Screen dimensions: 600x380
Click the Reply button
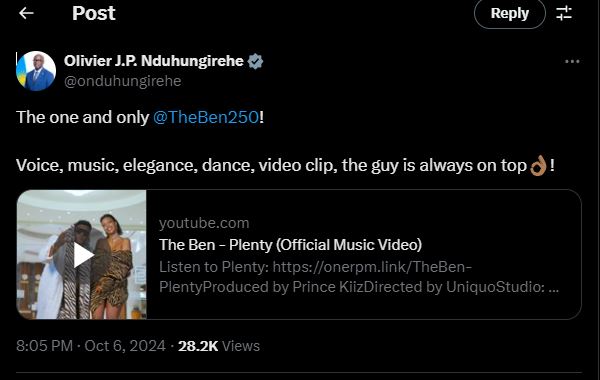point(510,13)
